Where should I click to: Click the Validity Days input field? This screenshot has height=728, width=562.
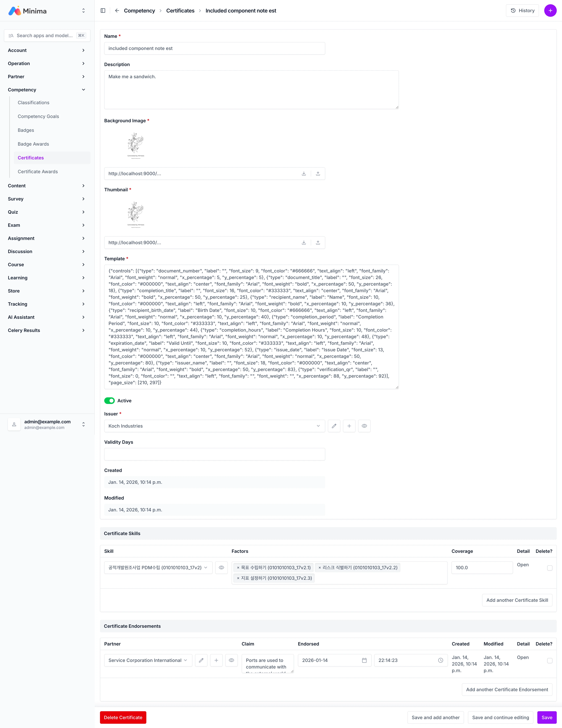214,454
